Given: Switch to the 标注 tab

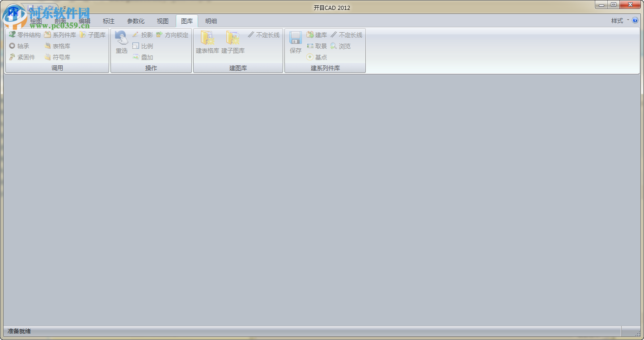Looking at the screenshot, I should (109, 21).
